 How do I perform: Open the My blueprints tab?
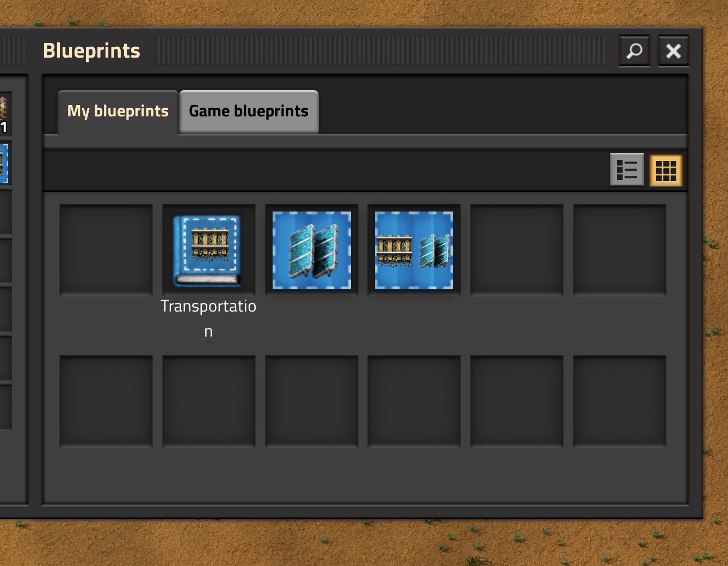(118, 111)
